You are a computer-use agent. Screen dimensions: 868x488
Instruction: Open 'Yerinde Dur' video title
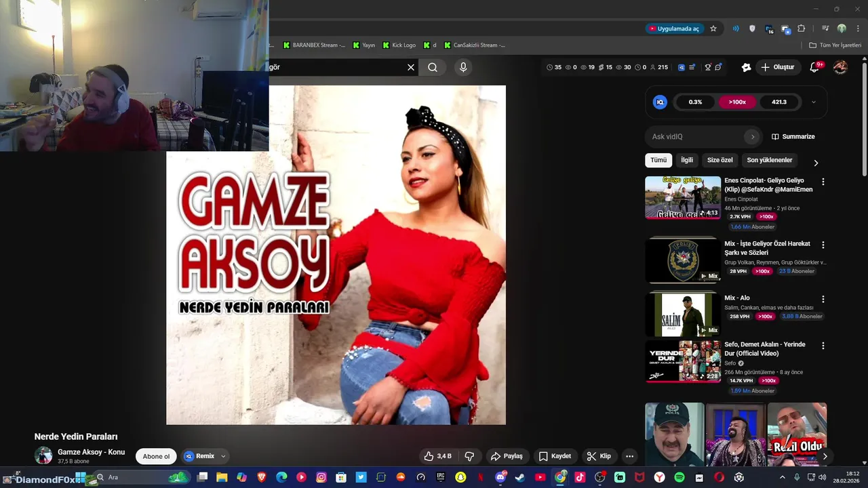765,349
